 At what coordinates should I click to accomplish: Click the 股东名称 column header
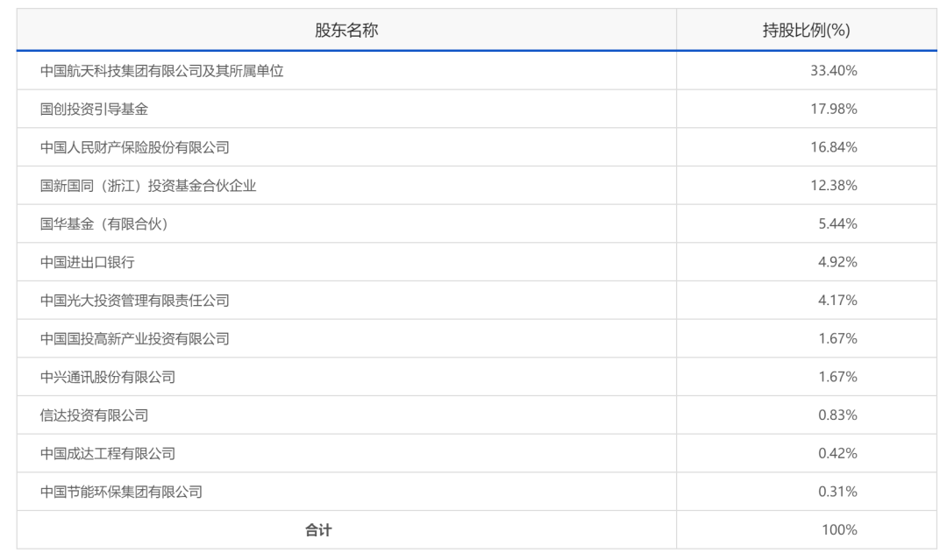click(346, 30)
